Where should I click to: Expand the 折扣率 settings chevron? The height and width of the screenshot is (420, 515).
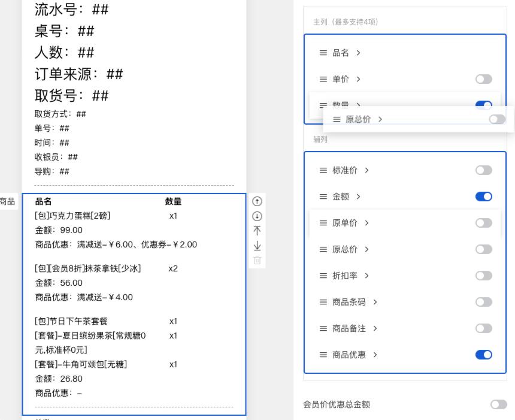366,276
